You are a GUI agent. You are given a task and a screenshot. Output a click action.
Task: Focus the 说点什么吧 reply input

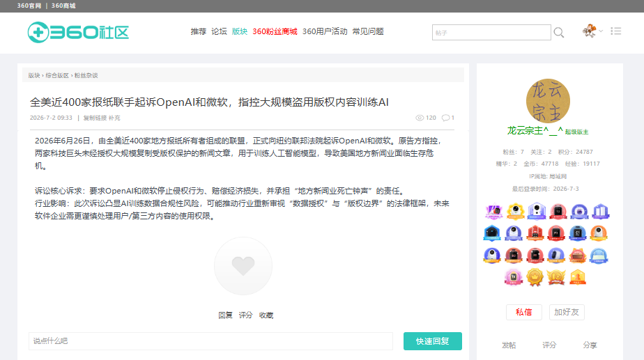210,341
